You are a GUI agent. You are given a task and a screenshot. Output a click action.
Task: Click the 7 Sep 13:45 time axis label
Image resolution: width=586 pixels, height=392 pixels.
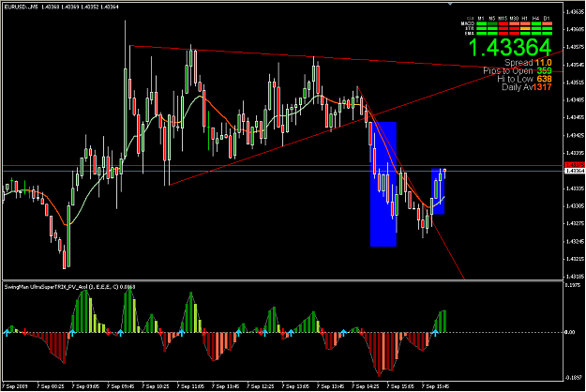330,385
